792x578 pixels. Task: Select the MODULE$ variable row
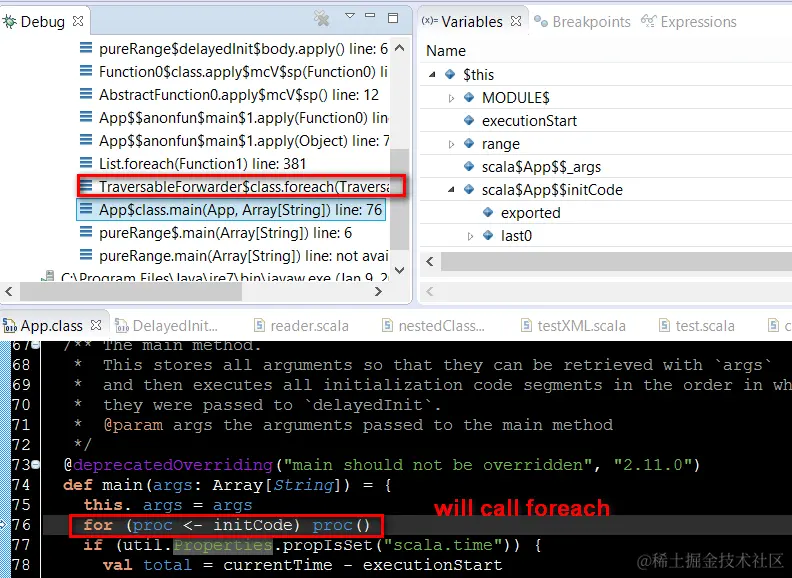click(606, 98)
